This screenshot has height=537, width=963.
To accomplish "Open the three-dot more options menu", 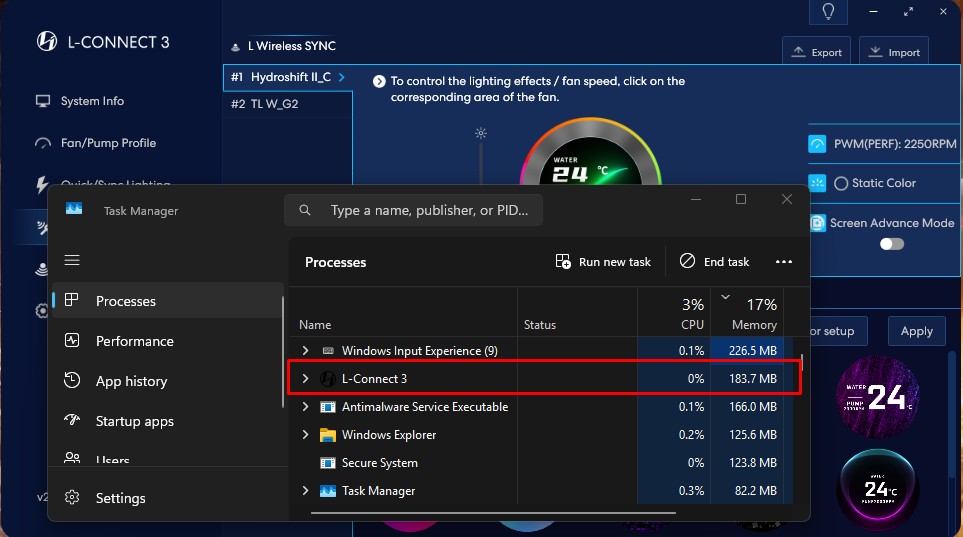I will (x=784, y=262).
